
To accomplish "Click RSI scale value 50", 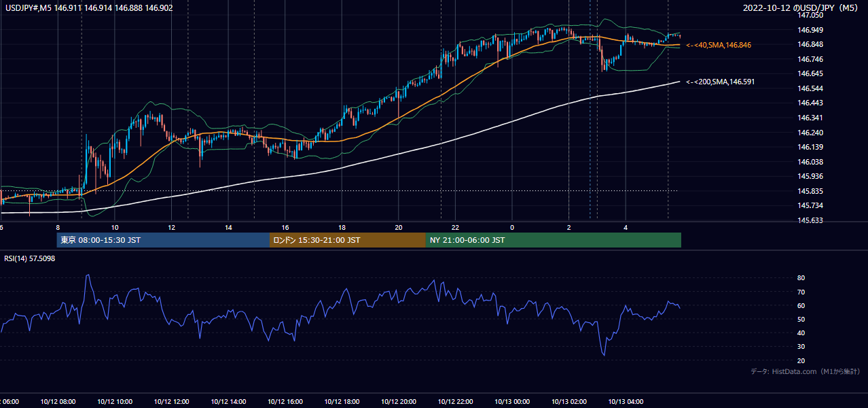I will [801, 319].
